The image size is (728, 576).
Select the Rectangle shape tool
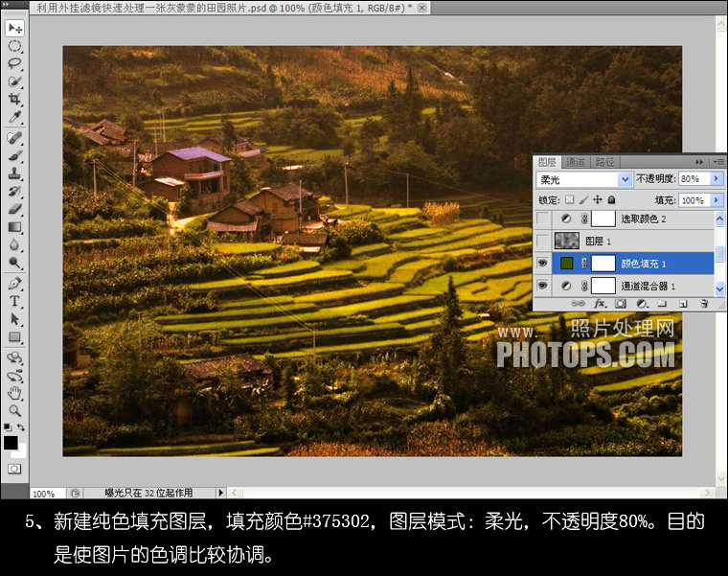click(x=15, y=337)
